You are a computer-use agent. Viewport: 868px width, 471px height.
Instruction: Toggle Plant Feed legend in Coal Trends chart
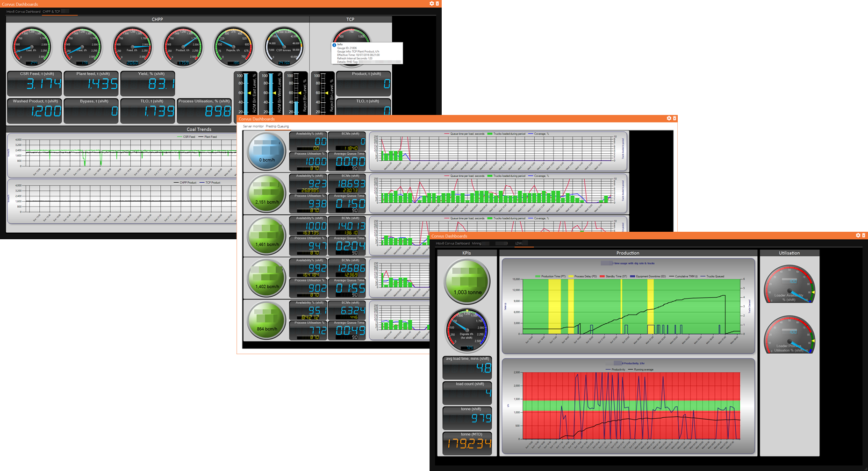coord(207,137)
